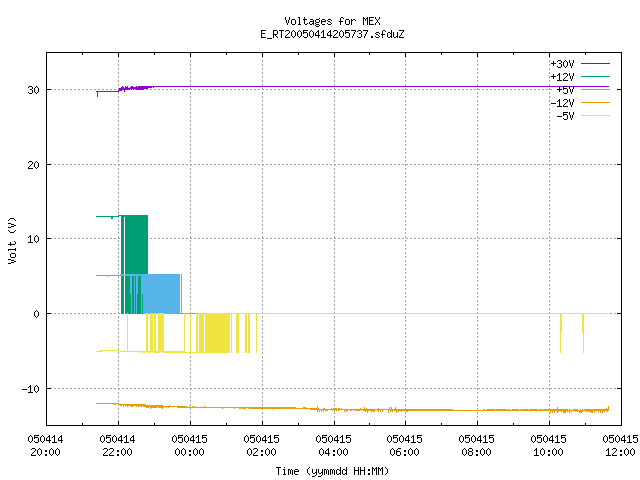Viewport: 640px width, 480px height.
Task: Click the +12V legend label
Action: 562,77
